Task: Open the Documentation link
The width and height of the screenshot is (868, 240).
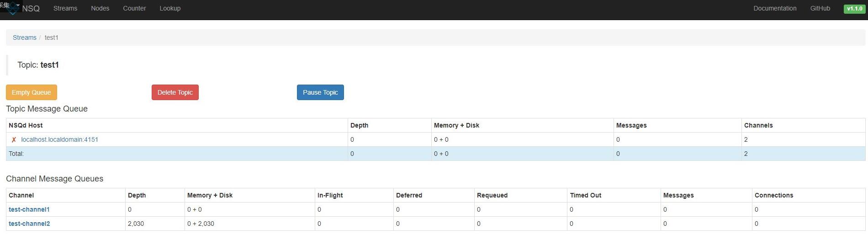Action: (x=775, y=8)
